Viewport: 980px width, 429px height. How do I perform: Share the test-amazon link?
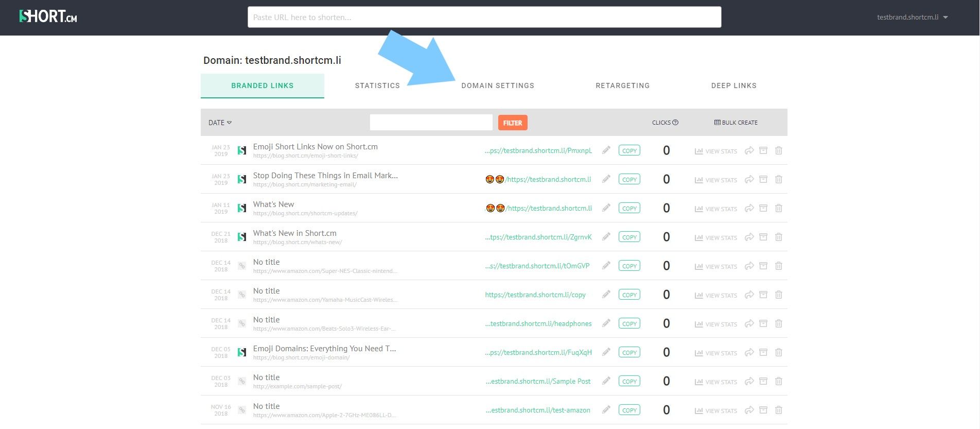pos(749,410)
